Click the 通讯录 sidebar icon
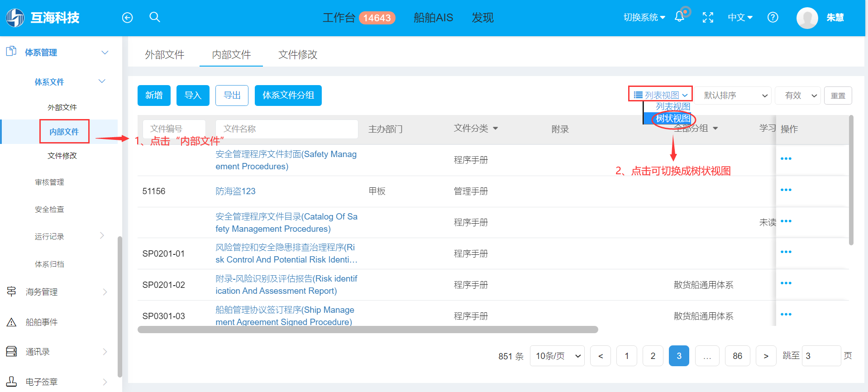This screenshot has width=868, height=392. (x=11, y=351)
